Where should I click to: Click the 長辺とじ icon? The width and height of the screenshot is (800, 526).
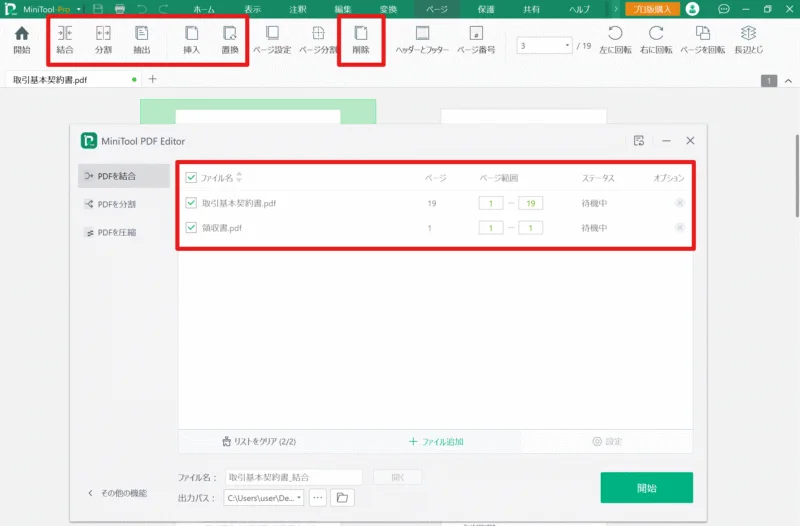[x=748, y=40]
